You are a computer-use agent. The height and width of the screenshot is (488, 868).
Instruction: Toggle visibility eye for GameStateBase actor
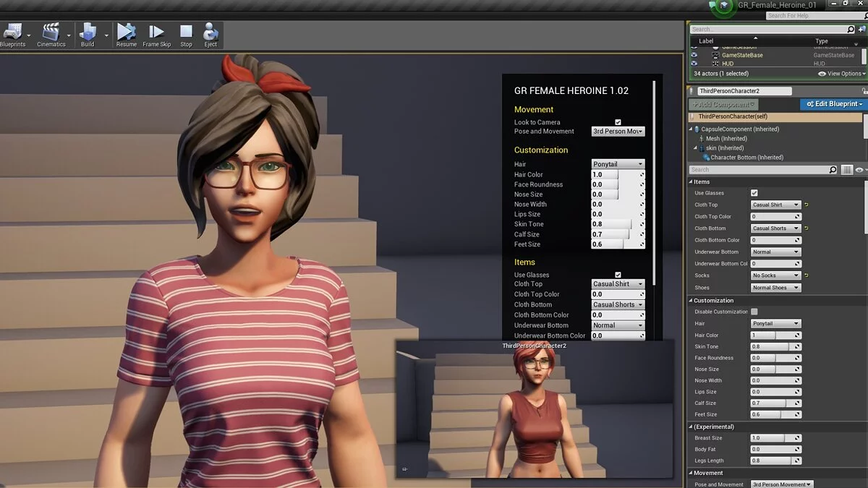694,55
